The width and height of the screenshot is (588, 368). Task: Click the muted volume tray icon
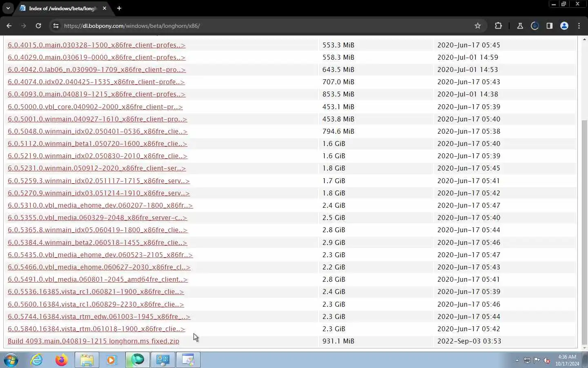click(547, 361)
